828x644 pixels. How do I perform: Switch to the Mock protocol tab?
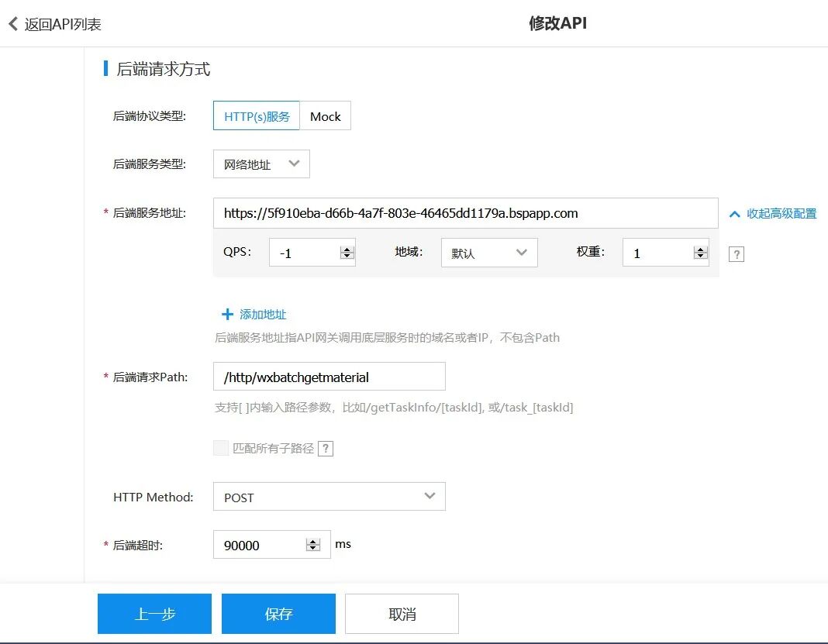(x=326, y=115)
